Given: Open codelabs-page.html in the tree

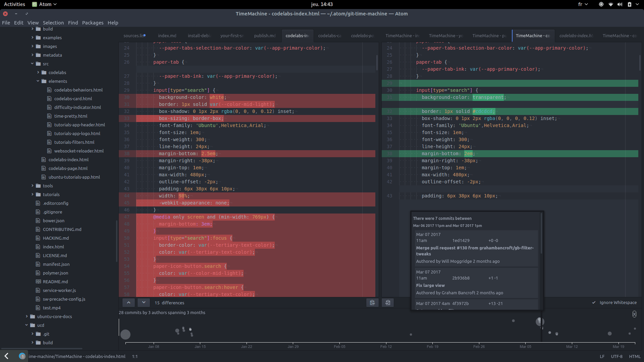Looking at the screenshot, I should point(68,168).
